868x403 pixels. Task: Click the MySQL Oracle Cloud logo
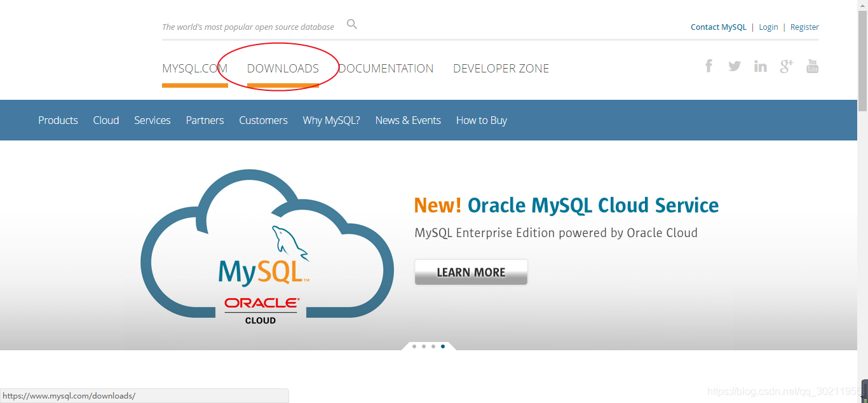(x=267, y=248)
